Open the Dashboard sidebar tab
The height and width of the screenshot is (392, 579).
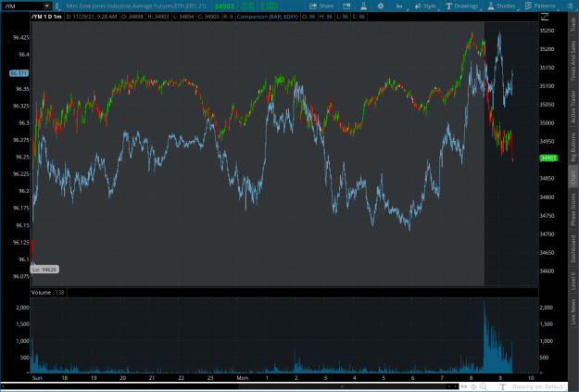[573, 248]
